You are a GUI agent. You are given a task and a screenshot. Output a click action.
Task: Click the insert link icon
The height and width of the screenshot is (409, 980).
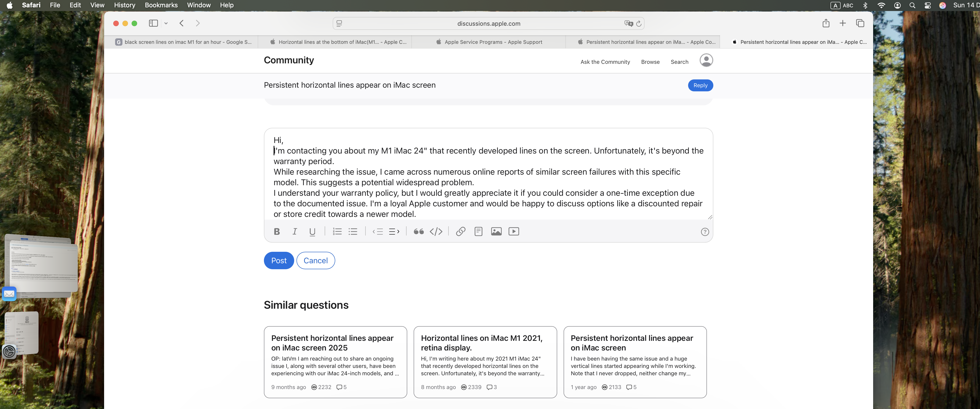[x=460, y=232]
